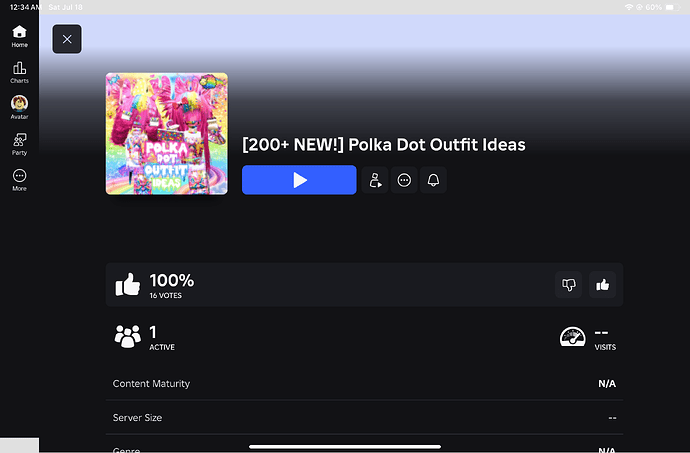Open More menu in sidebar

click(19, 180)
